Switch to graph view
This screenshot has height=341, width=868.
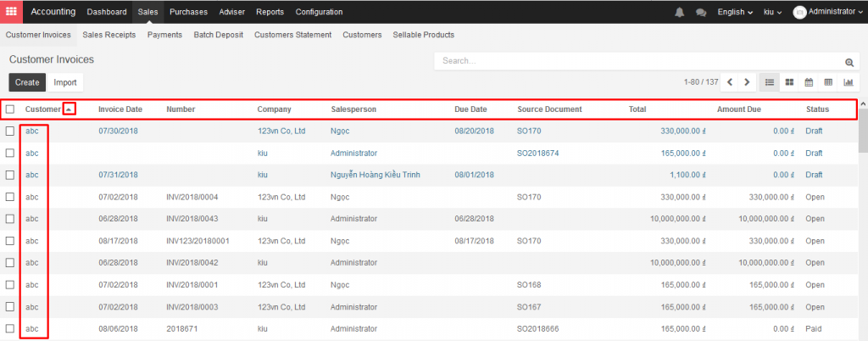pyautogui.click(x=848, y=82)
